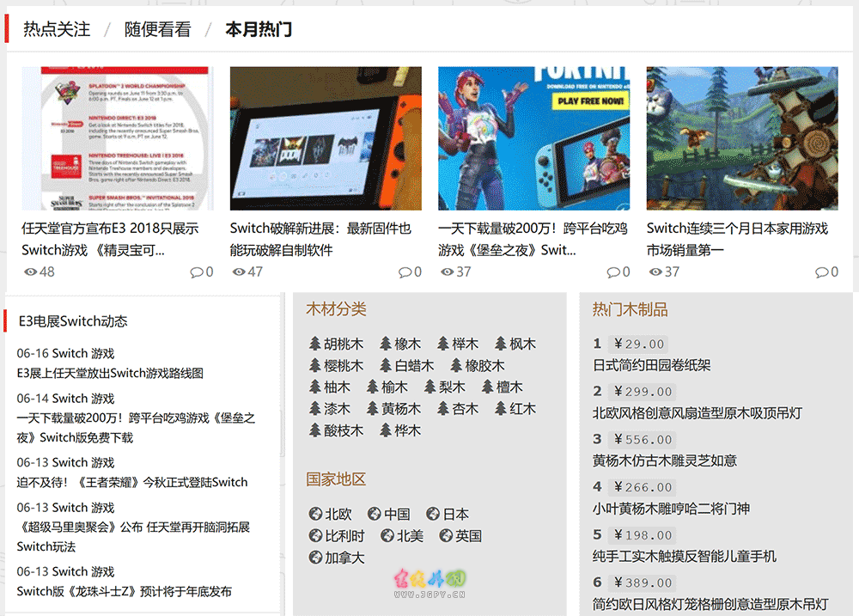Choose the 比利时 region
Image resolution: width=859 pixels, height=616 pixels.
[337, 536]
